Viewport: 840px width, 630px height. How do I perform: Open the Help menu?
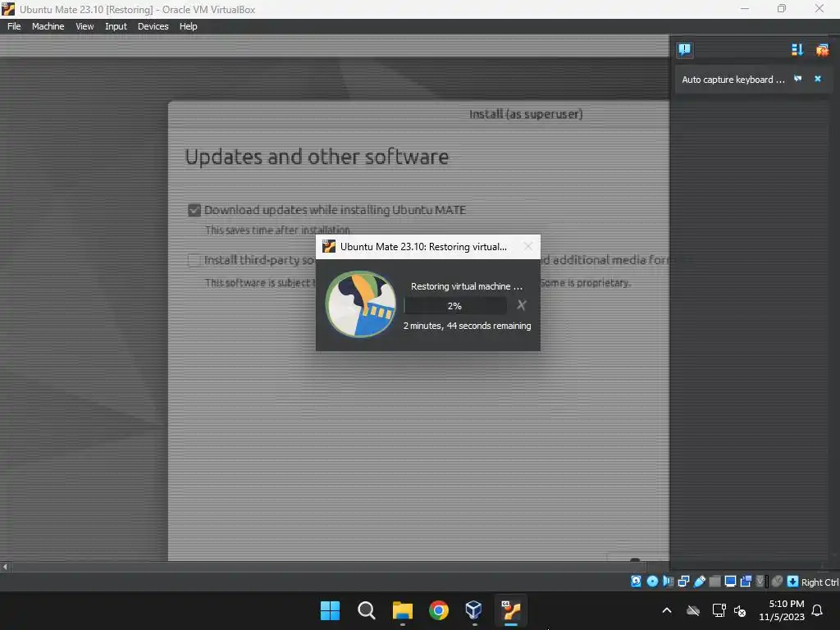pos(188,26)
